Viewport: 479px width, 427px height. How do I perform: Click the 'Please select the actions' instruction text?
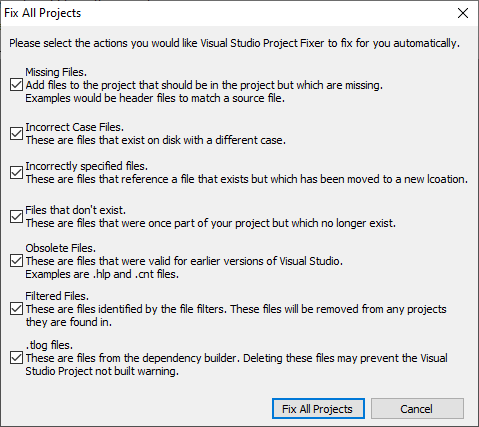tap(234, 43)
